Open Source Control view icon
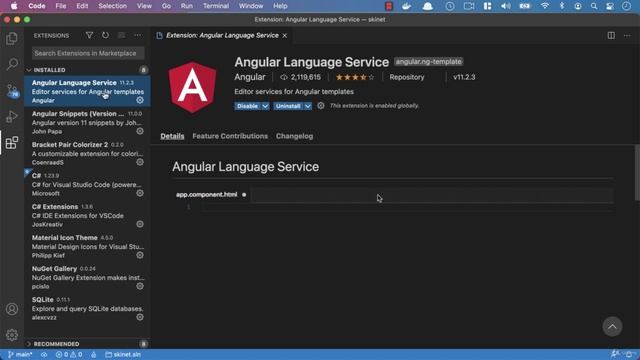Image resolution: width=640 pixels, height=360 pixels. [x=12, y=91]
